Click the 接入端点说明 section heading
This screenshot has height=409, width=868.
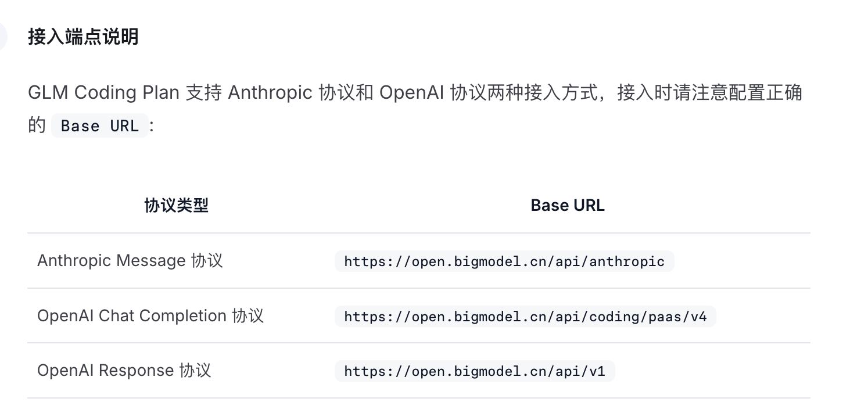[x=83, y=37]
